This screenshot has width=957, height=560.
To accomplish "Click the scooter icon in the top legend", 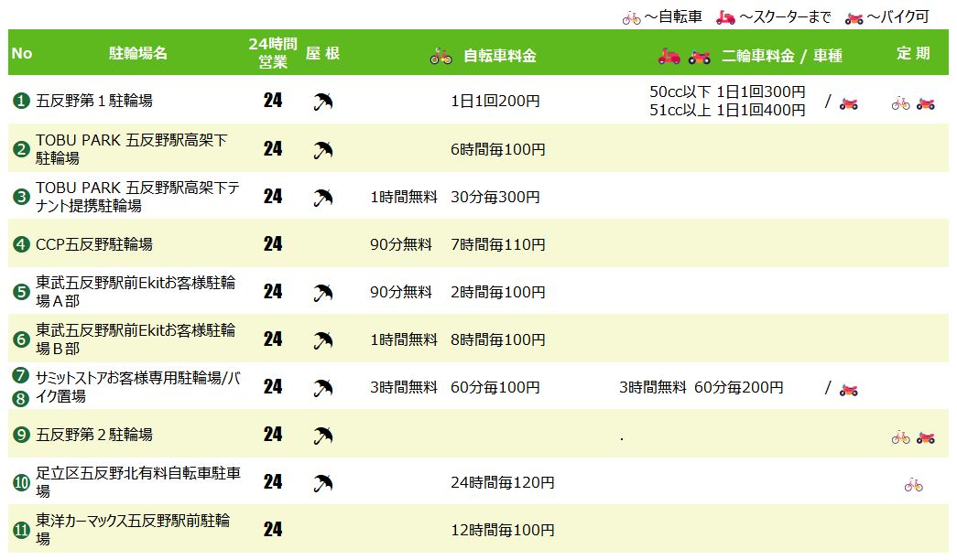I will point(725,17).
